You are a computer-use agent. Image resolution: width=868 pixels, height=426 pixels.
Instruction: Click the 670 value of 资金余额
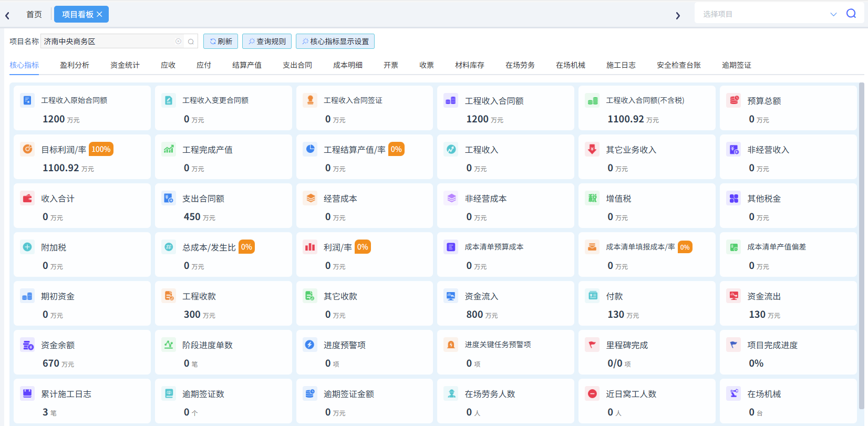(x=51, y=363)
